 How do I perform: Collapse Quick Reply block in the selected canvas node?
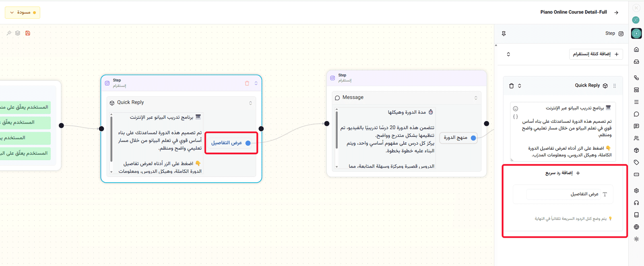click(250, 103)
